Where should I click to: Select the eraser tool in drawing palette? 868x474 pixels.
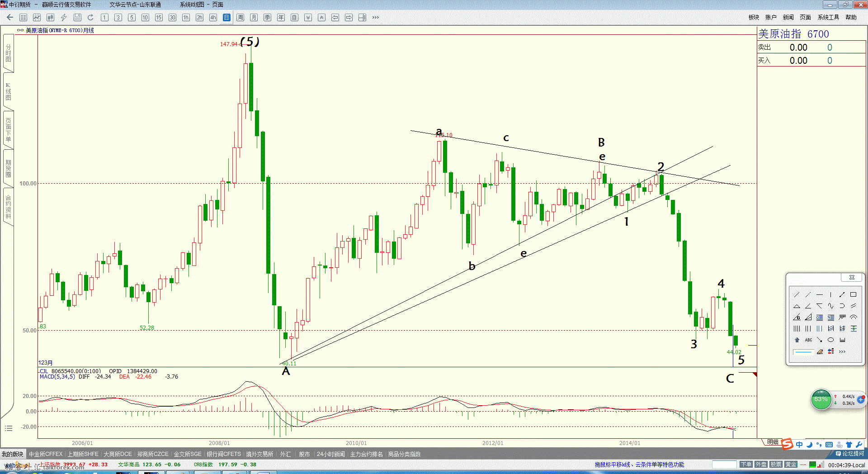[x=819, y=351]
